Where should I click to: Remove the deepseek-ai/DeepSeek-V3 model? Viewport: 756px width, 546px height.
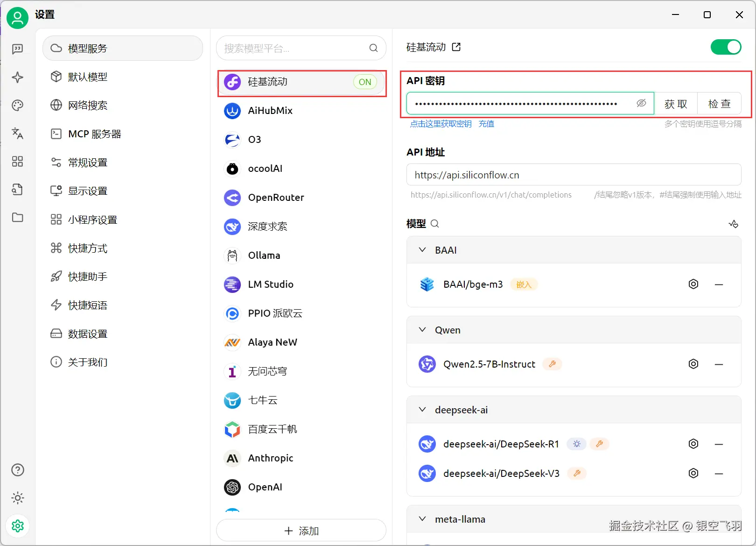click(x=719, y=473)
